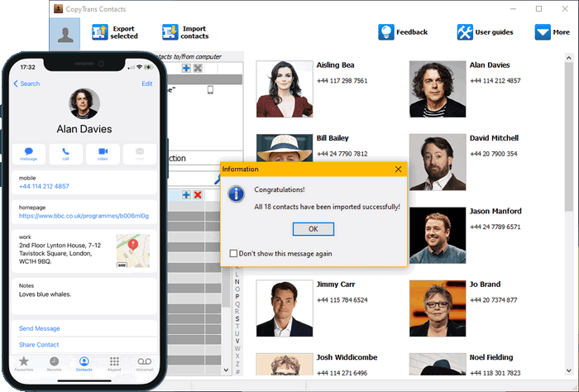Tap mobile number +44 114 212 4857 on phone
Screen dimensions: 579x392
pos(44,186)
